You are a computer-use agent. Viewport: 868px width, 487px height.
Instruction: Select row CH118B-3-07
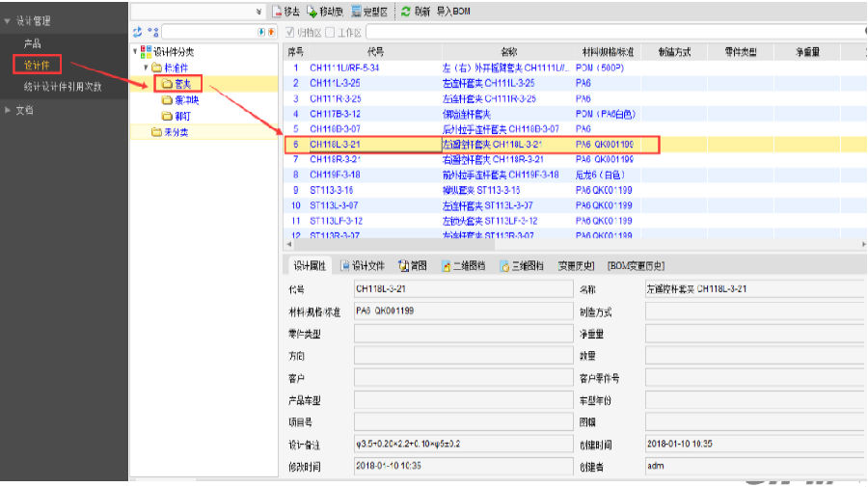click(x=575, y=129)
